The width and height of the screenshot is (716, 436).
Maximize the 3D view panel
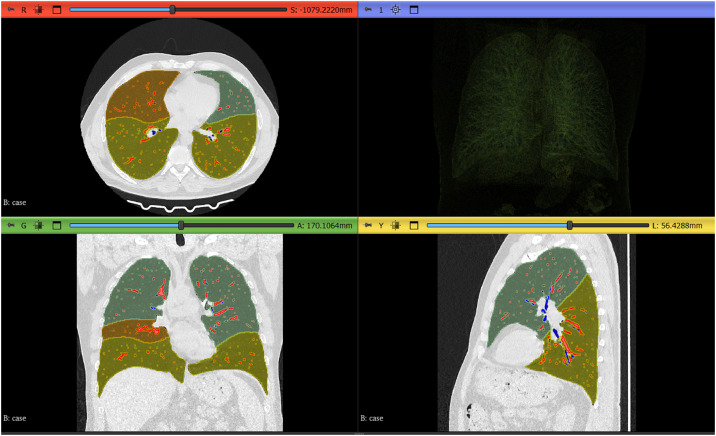[x=414, y=10]
